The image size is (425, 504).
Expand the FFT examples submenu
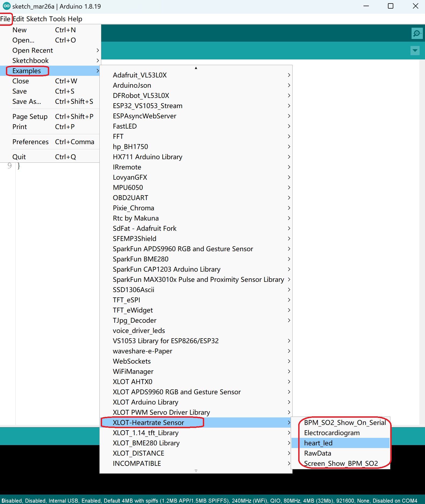[196, 136]
